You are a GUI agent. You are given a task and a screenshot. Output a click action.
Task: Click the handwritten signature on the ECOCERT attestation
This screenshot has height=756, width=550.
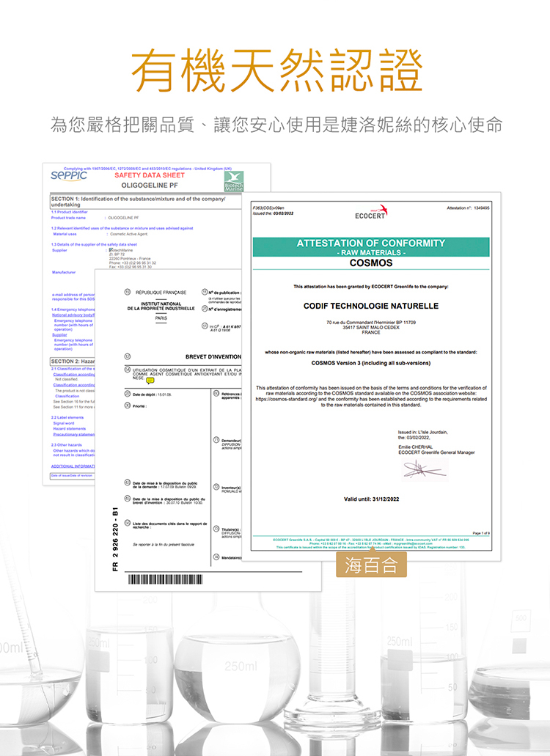point(424,469)
